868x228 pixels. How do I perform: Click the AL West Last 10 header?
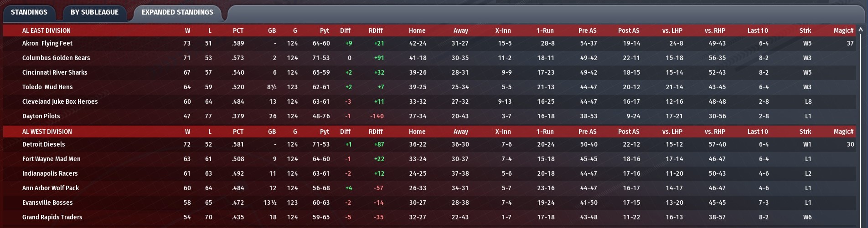[x=758, y=132]
